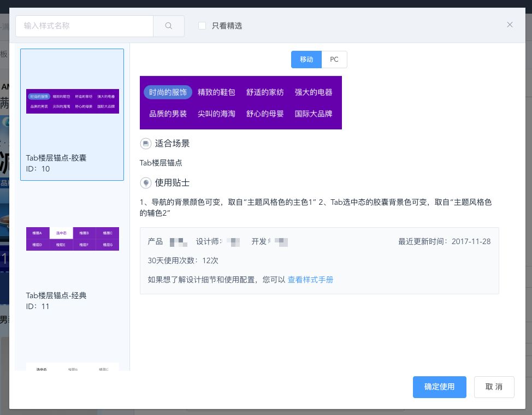The height and width of the screenshot is (415, 532).
Task: Select the Tab楼层锚点-经典 style thumbnail
Action: [x=72, y=262]
